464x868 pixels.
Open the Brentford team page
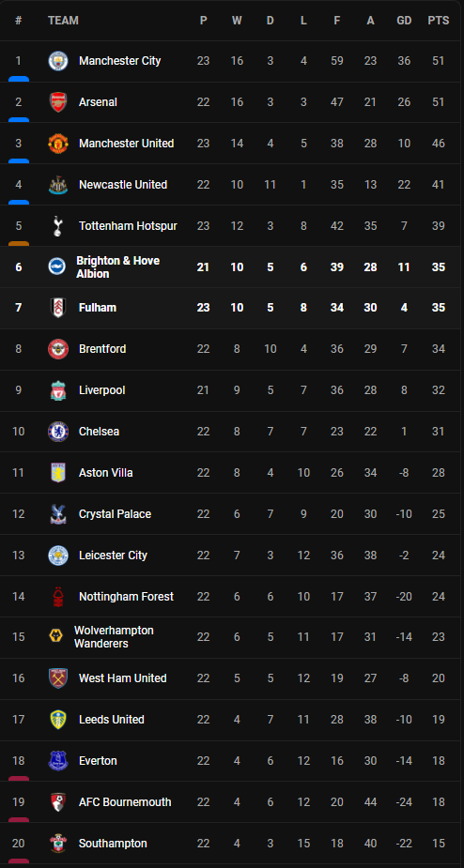[102, 349]
